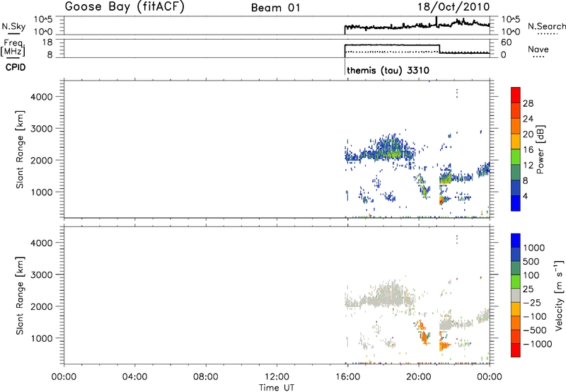Click the red velocity swatch below -1000
Viewport: 566px width, 392px height.
(x=516, y=350)
